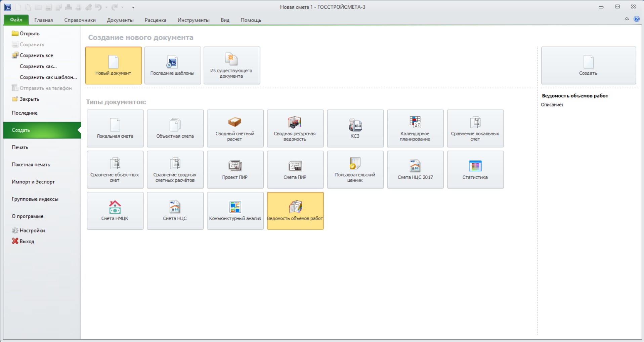
Task: Pick the КС3 document type
Action: [355, 128]
